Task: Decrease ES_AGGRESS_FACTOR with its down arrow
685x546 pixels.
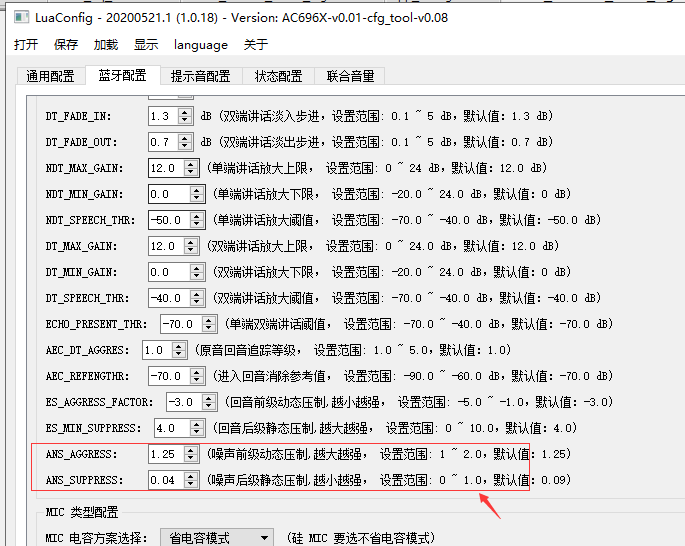Action: 209,406
